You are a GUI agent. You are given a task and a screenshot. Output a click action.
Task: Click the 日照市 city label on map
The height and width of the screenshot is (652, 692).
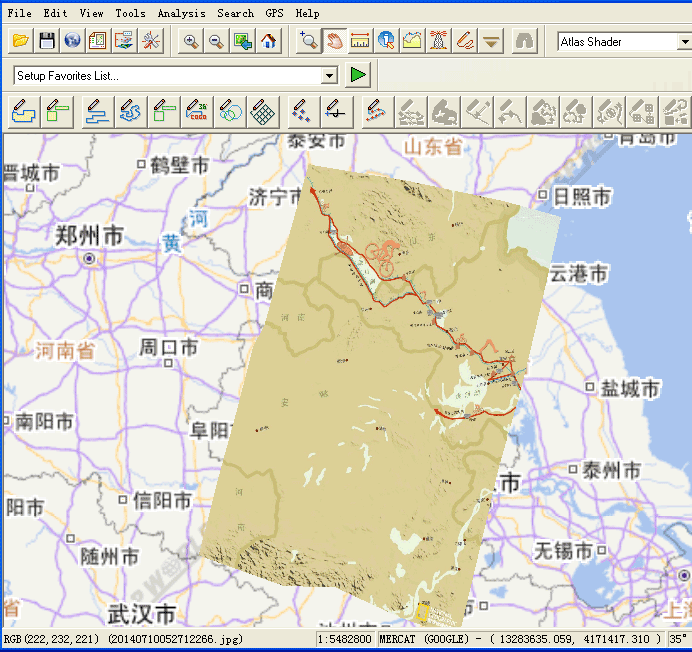[582, 196]
